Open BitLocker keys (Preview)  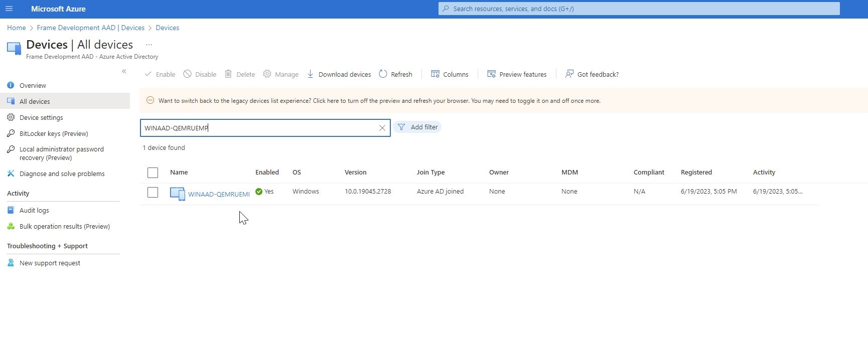tap(65, 133)
